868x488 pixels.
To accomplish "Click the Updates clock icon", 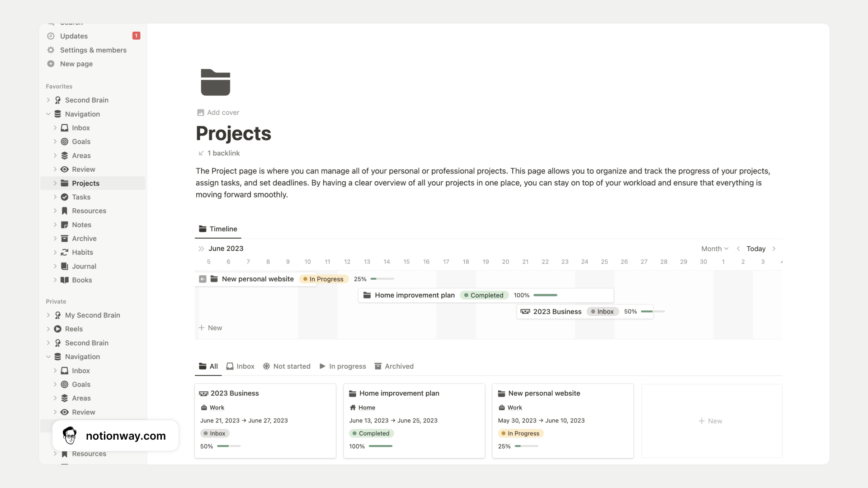I will coord(51,36).
